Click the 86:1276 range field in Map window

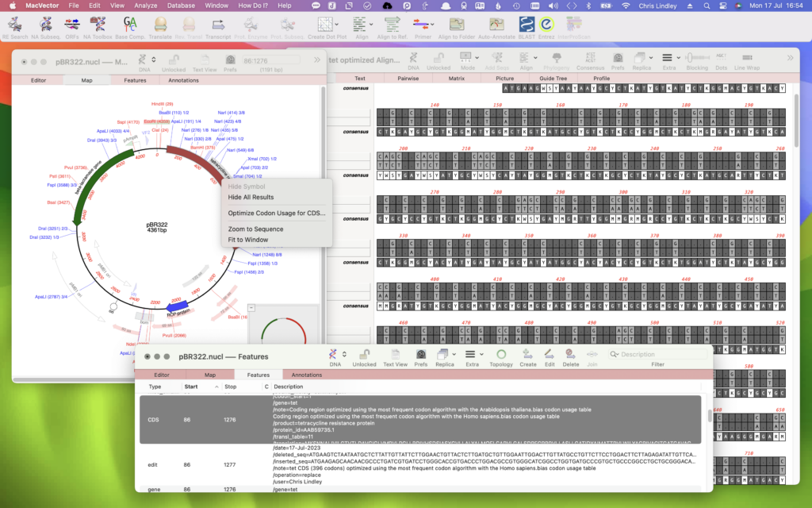point(271,60)
